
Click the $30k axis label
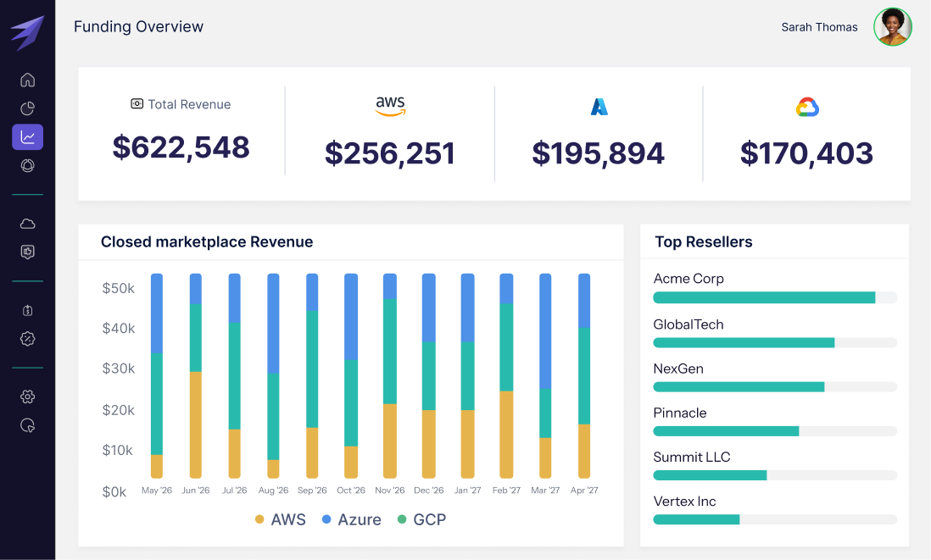coord(118,369)
